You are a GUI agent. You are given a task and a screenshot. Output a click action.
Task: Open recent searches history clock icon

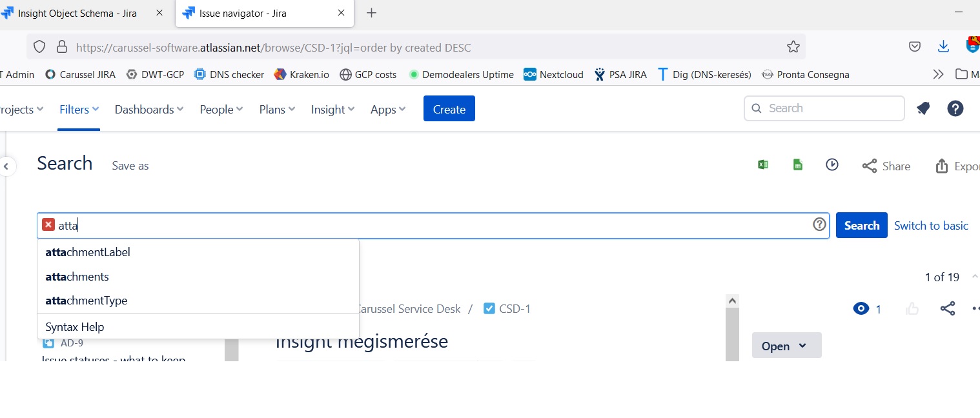(832, 165)
